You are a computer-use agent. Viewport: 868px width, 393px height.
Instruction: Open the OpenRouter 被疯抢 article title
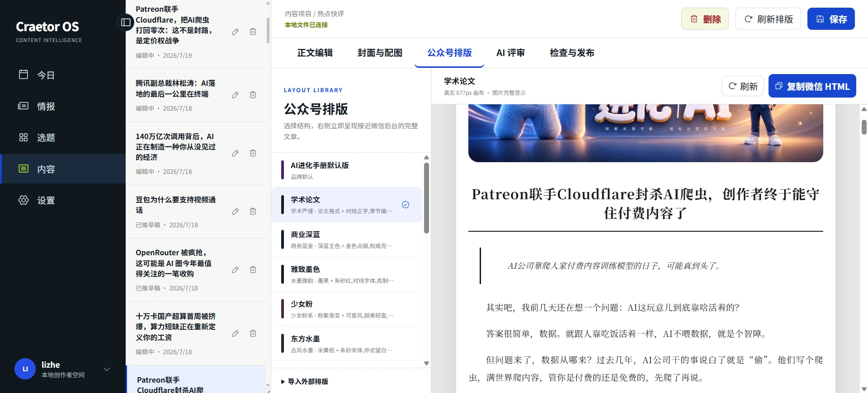(x=174, y=263)
